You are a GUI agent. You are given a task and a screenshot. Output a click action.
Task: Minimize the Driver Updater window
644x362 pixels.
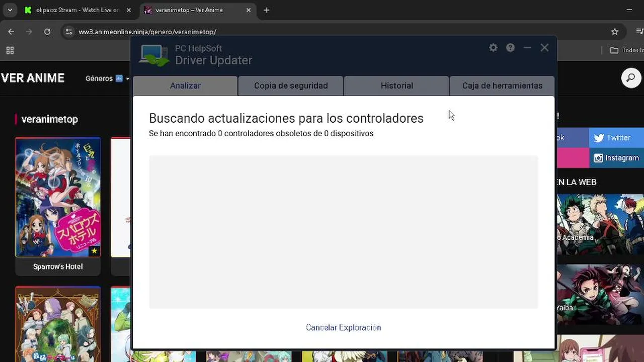point(527,47)
